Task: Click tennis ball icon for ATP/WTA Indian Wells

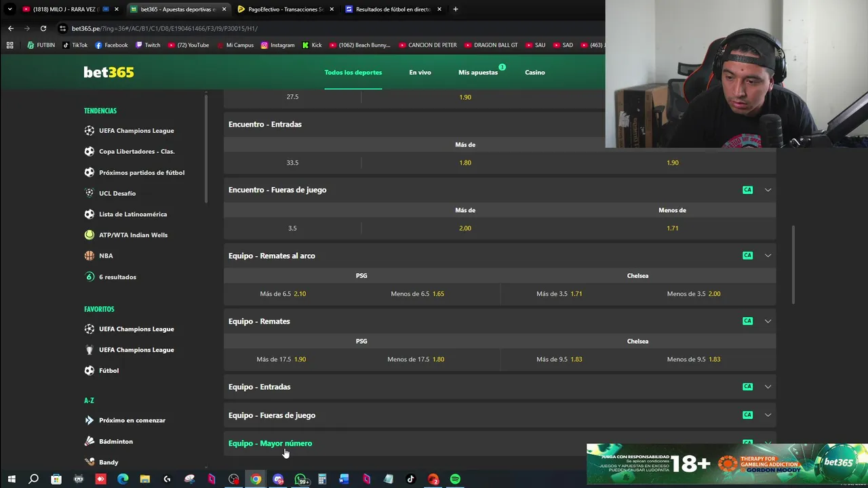Action: pos(90,235)
